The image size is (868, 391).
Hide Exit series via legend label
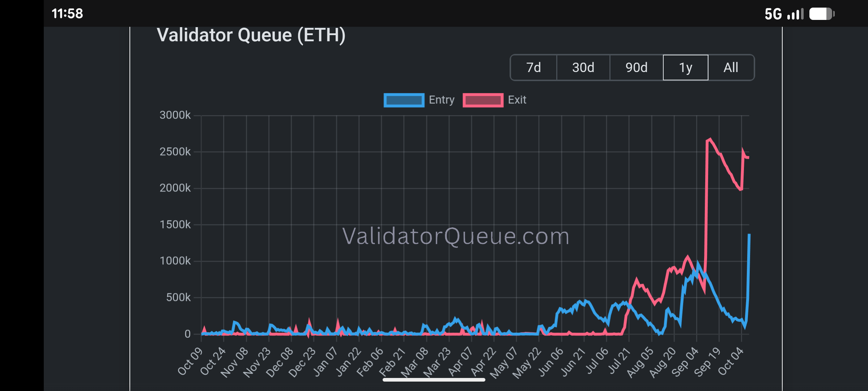pos(517,100)
